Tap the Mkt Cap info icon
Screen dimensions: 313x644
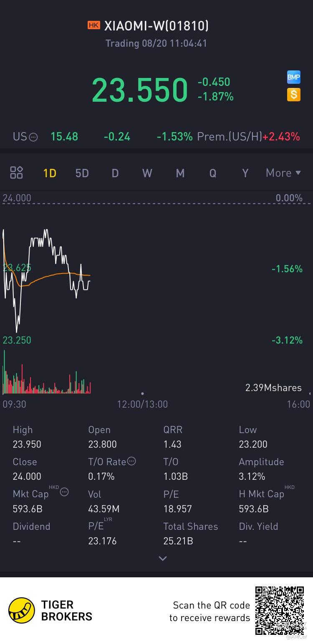click(x=64, y=492)
